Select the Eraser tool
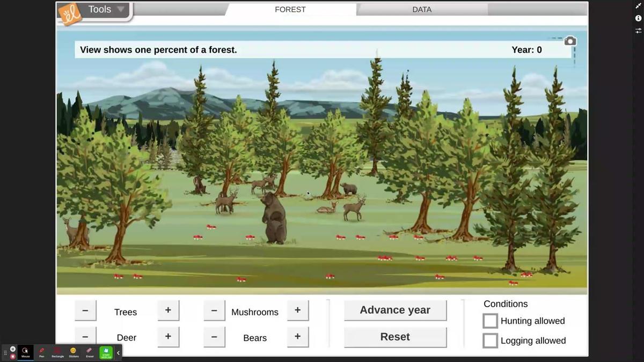This screenshot has height=362, width=644. [x=90, y=352]
